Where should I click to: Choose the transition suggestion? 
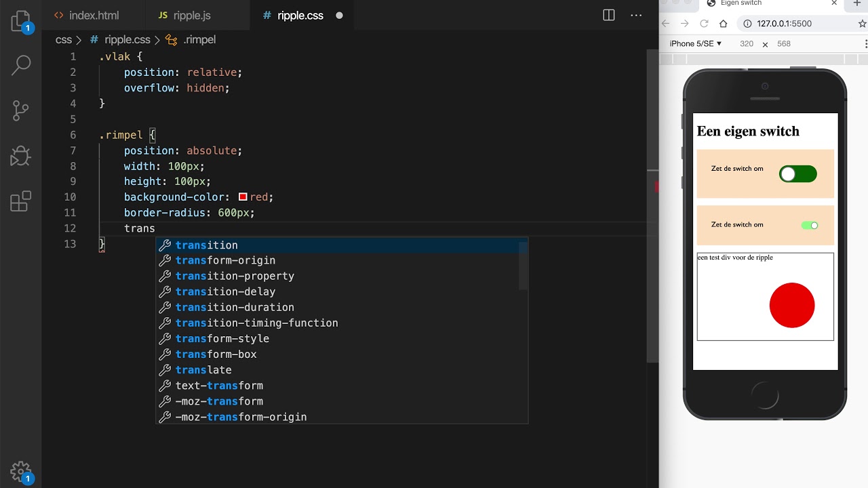(342, 245)
